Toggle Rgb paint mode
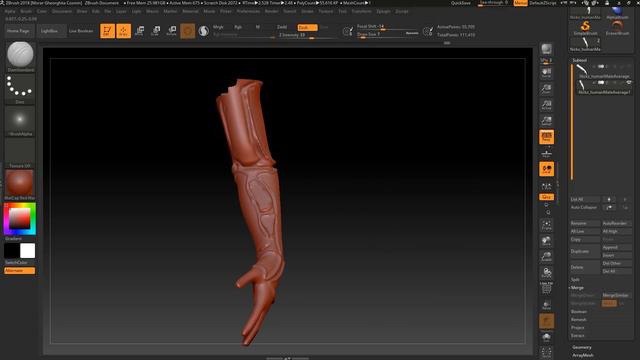 click(238, 27)
